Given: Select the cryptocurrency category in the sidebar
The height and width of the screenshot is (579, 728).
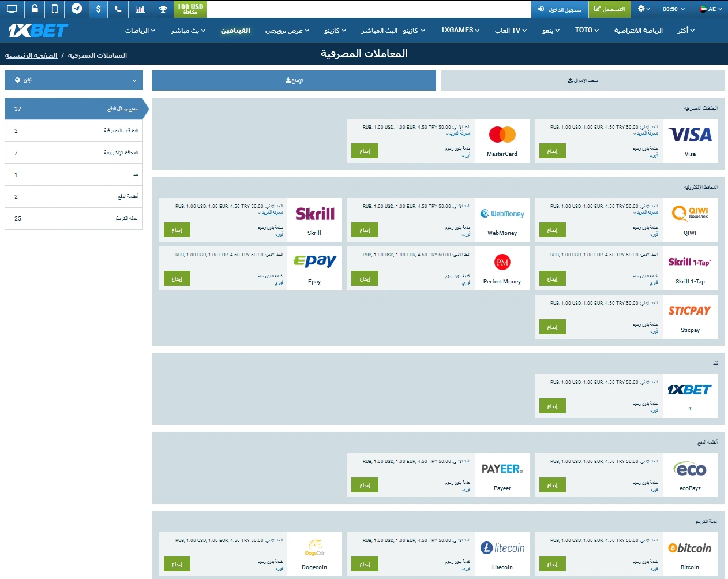Looking at the screenshot, I should pyautogui.click(x=73, y=219).
